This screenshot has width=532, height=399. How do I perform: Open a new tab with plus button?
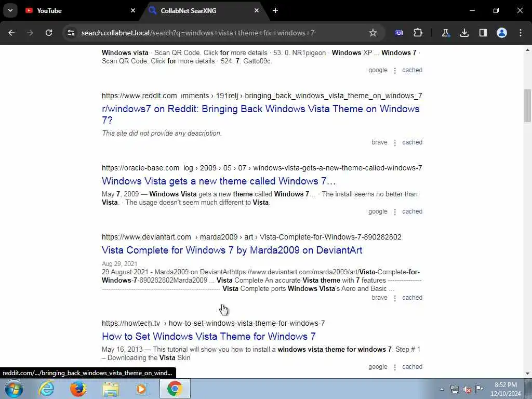click(275, 10)
